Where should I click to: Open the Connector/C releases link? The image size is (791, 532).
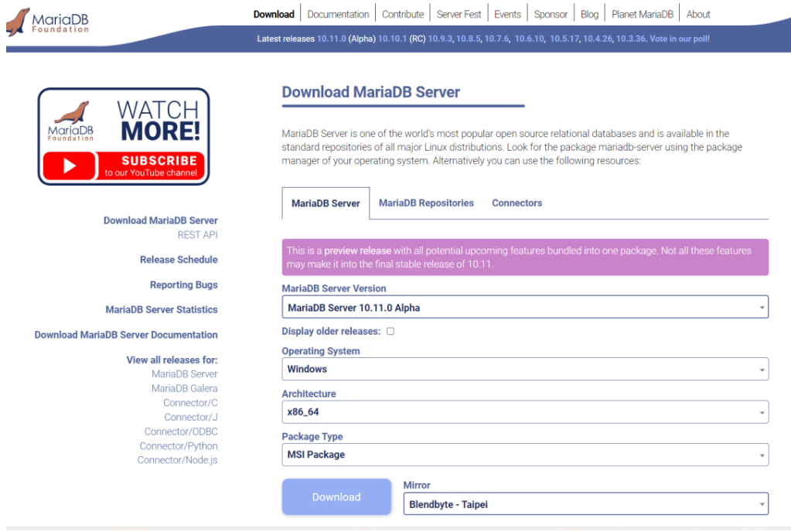(x=190, y=403)
